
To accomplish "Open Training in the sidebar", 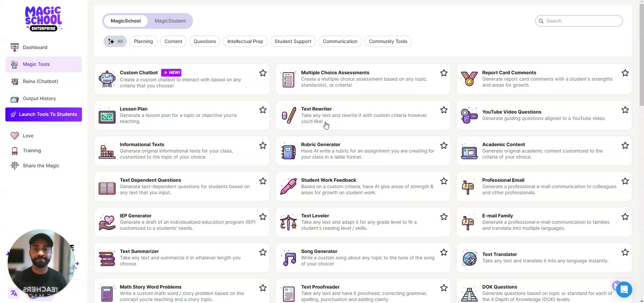I will click(43, 150).
